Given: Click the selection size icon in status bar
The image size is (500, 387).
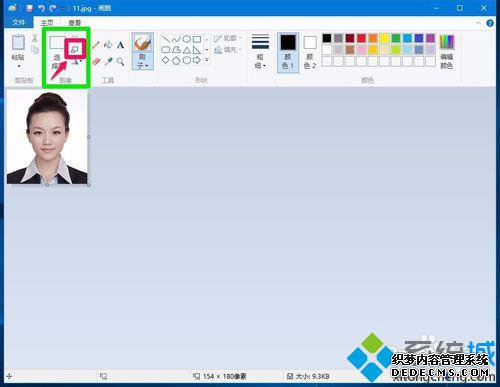Looking at the screenshot, I should point(103,376).
